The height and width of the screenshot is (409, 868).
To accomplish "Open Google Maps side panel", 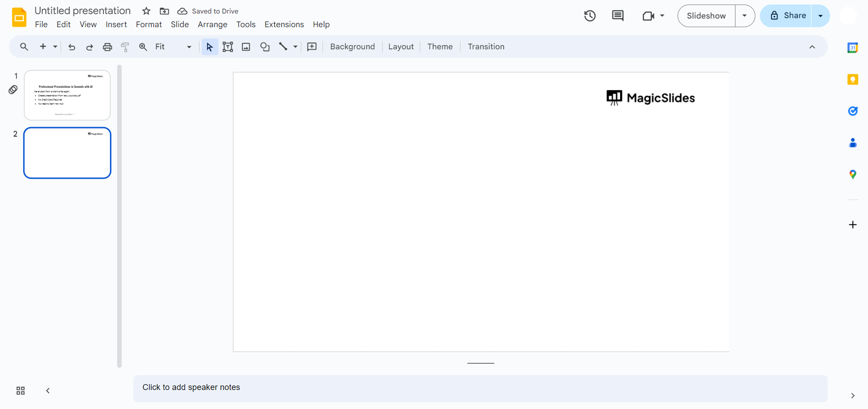I will (x=853, y=175).
